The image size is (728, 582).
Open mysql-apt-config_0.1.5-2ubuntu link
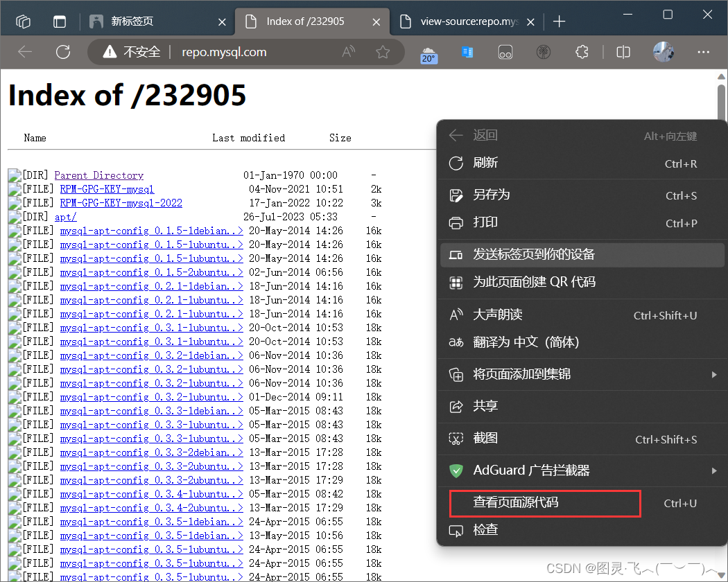[151, 272]
